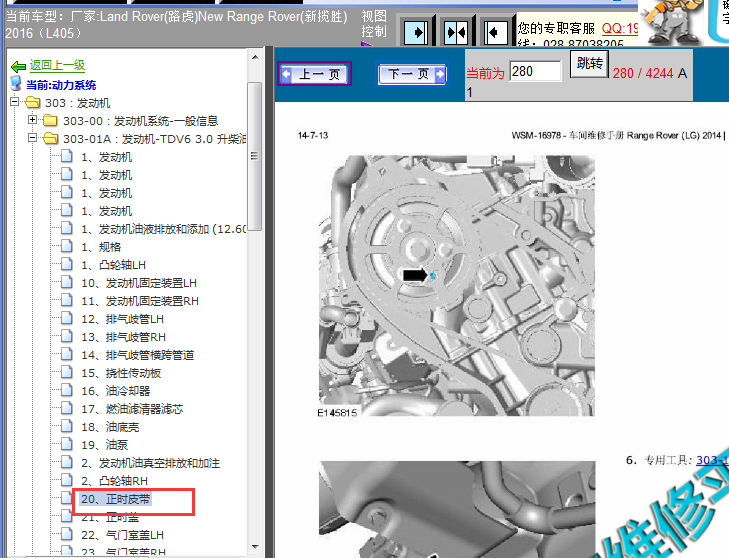Expand the 303-00 发动机系统 node
The image size is (729, 558).
coord(32,120)
